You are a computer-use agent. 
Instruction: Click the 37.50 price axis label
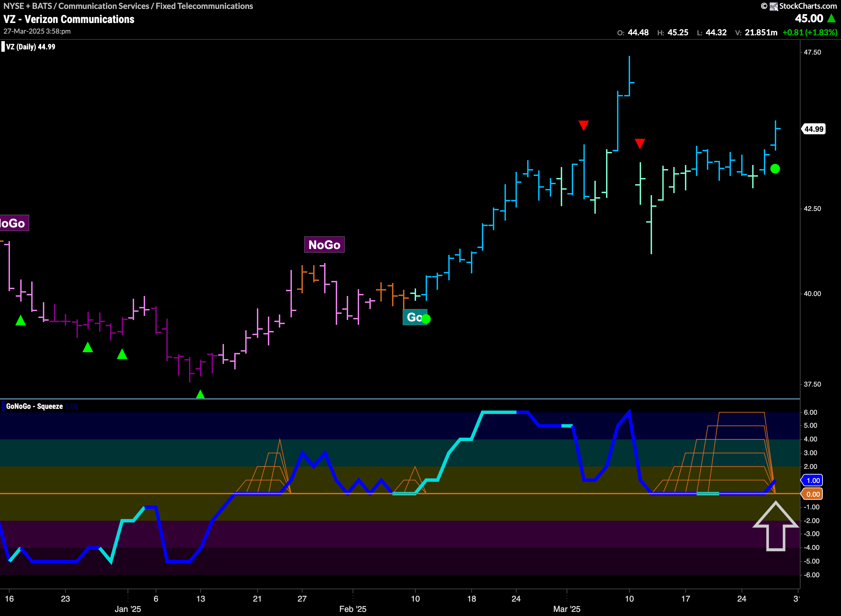coord(812,384)
